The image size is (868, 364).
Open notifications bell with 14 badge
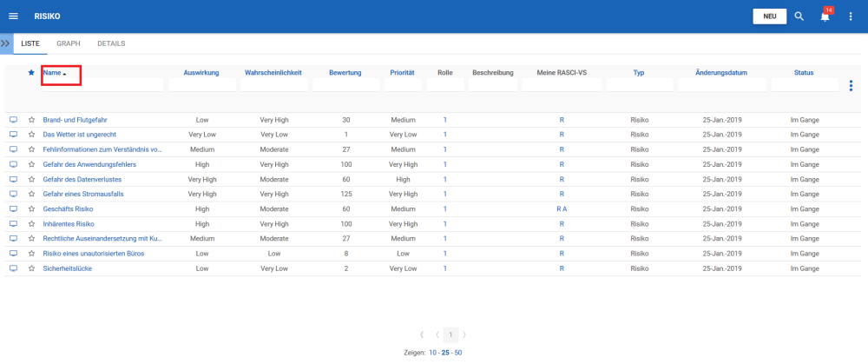[x=825, y=16]
